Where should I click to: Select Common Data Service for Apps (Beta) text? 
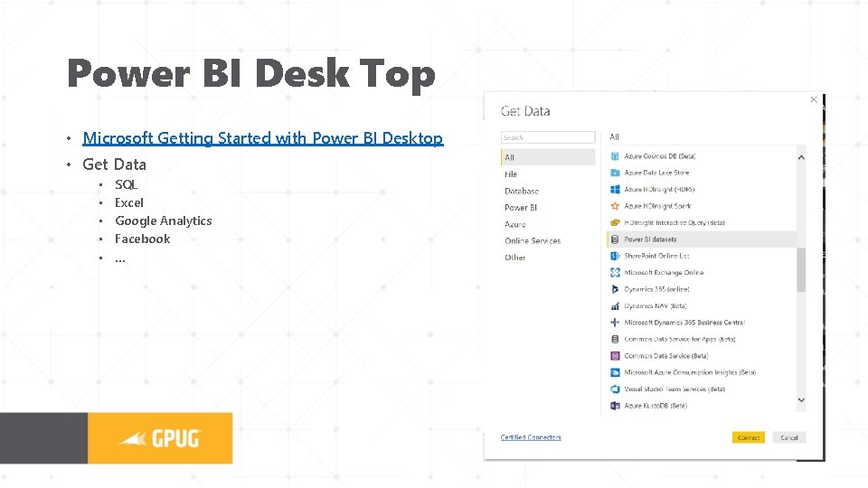point(680,339)
